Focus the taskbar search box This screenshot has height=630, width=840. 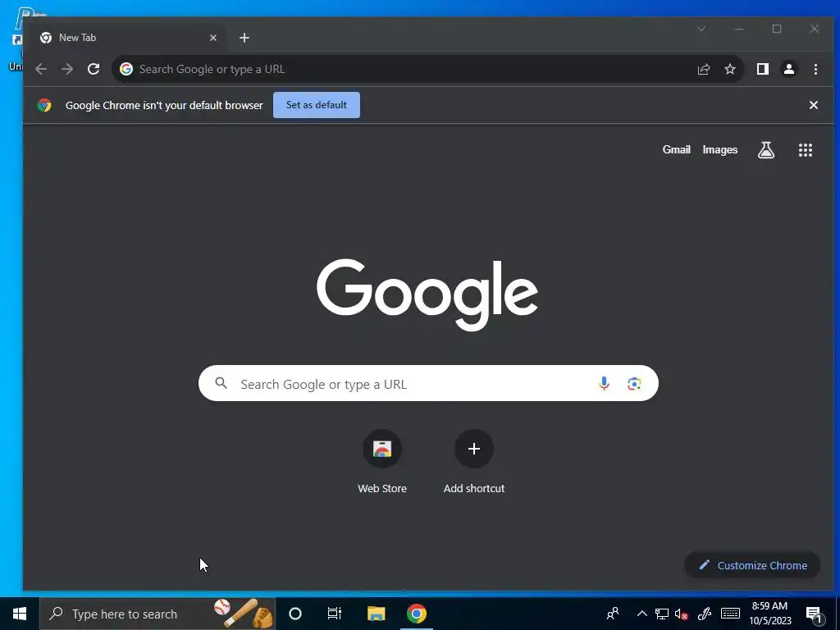click(x=157, y=614)
